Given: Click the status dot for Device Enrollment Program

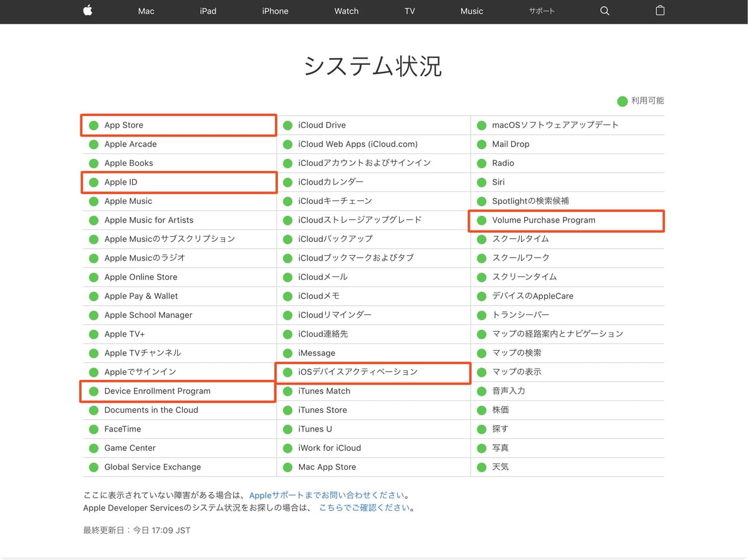Looking at the screenshot, I should (93, 391).
